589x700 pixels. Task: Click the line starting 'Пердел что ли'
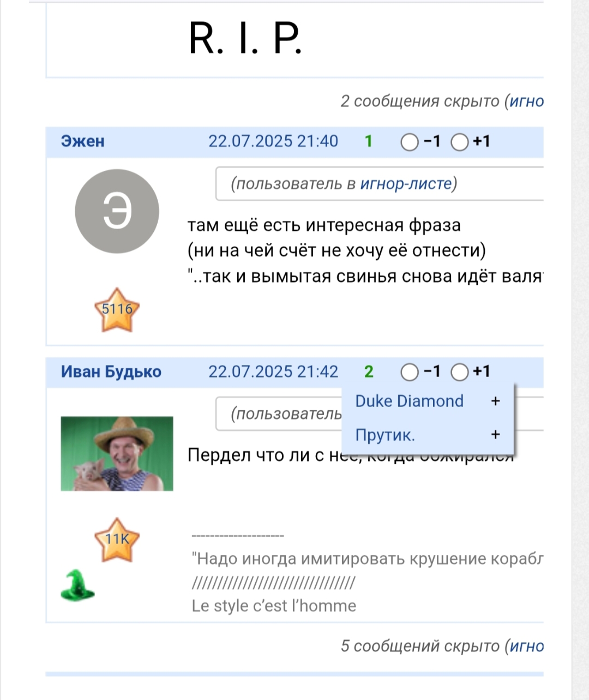click(x=351, y=455)
